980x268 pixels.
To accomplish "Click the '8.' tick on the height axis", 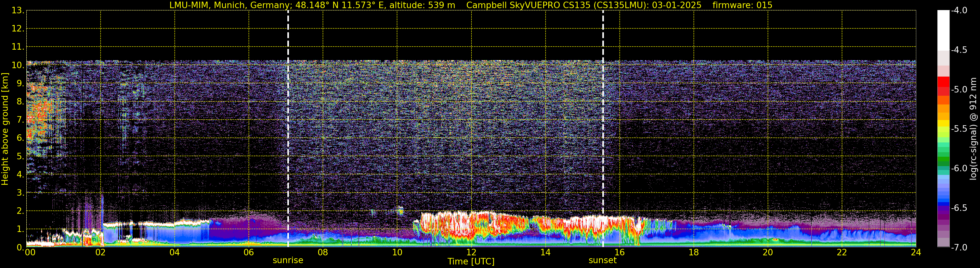I will 20,102.
